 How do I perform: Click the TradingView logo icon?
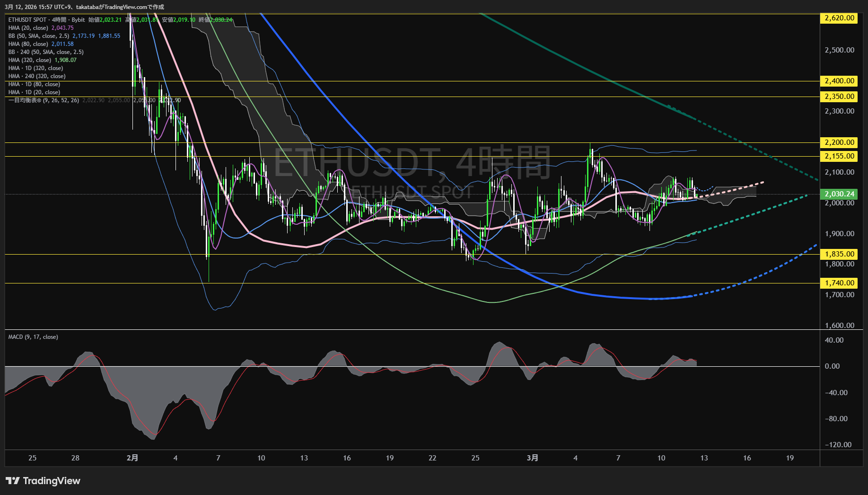(13, 481)
